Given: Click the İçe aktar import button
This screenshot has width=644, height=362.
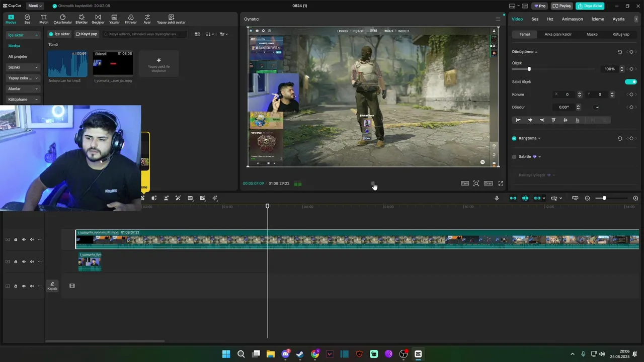Looking at the screenshot, I should (x=59, y=34).
